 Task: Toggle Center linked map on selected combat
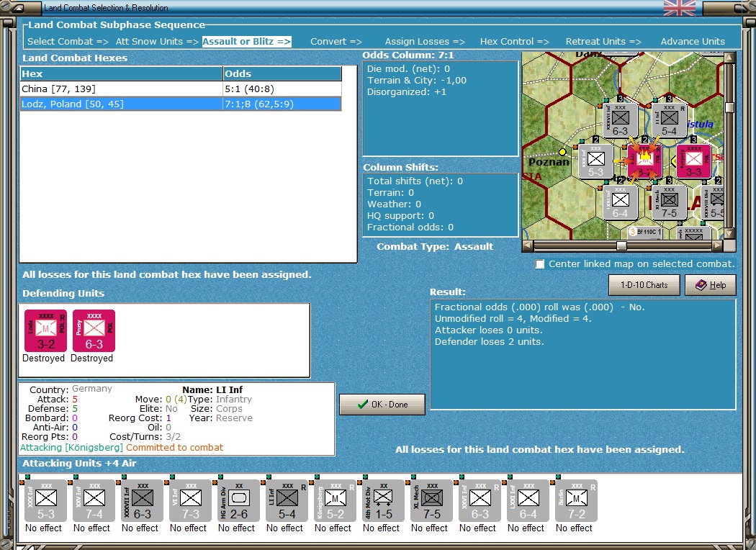540,264
